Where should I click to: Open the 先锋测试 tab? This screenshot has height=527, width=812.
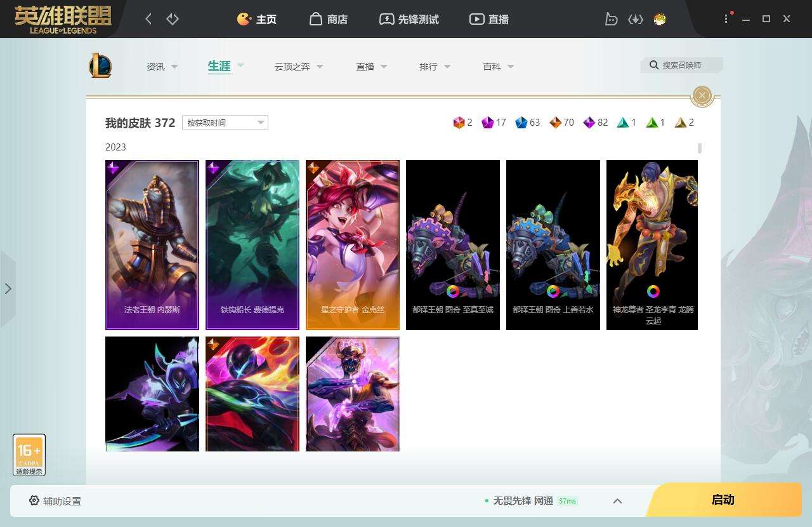point(409,19)
